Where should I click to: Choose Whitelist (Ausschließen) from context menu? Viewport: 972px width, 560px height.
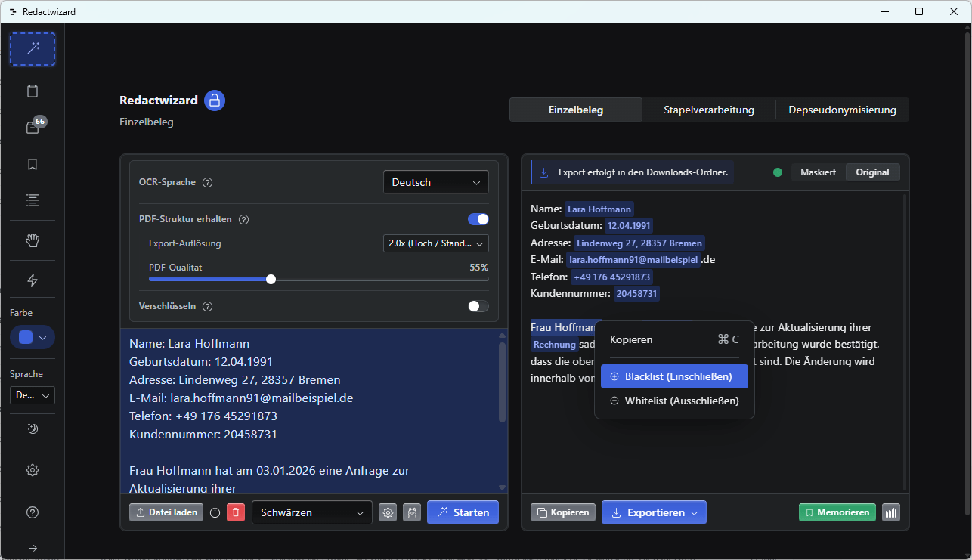674,401
